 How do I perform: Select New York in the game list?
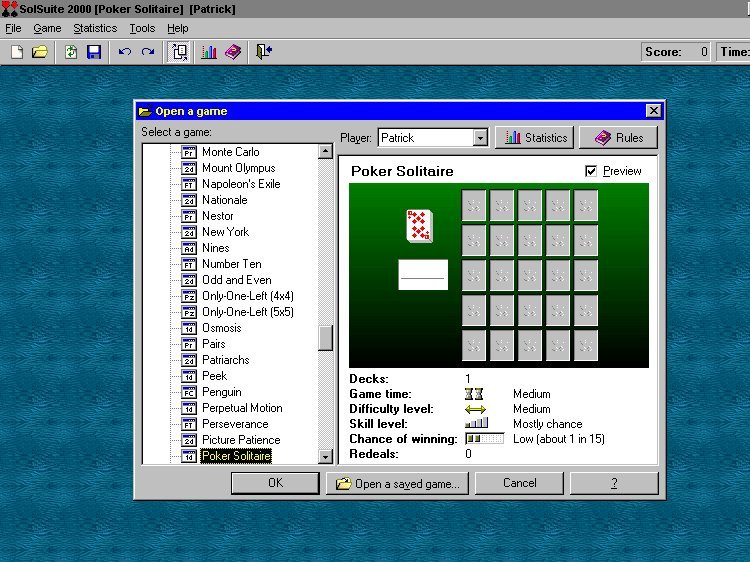225,232
